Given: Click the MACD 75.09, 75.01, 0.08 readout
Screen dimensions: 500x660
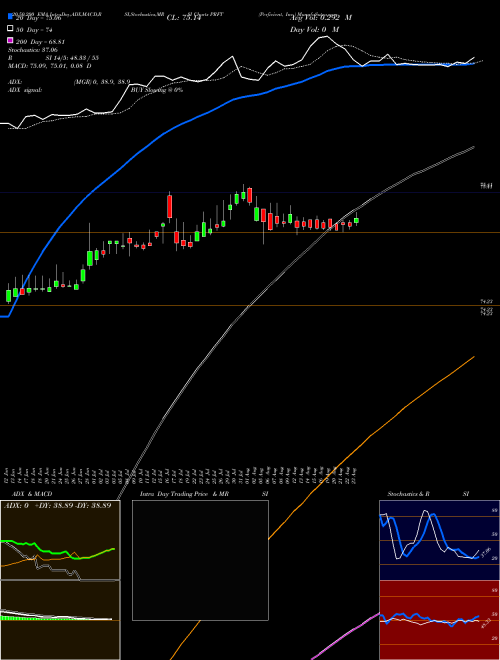Looking at the screenshot, I should tap(50, 66).
